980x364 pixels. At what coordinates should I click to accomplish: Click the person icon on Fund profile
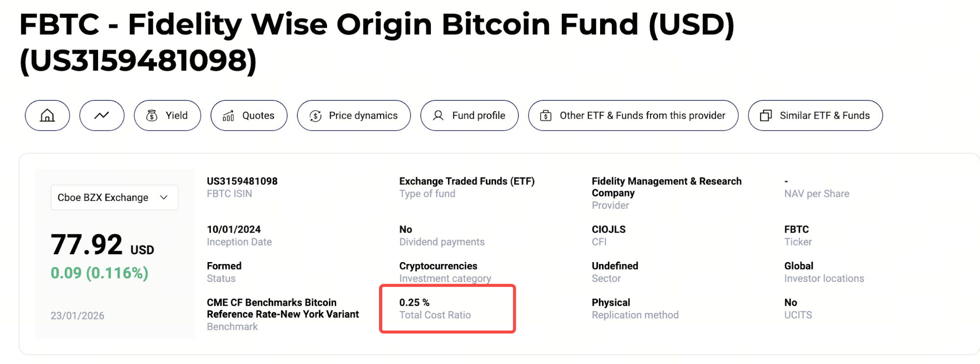click(x=438, y=116)
